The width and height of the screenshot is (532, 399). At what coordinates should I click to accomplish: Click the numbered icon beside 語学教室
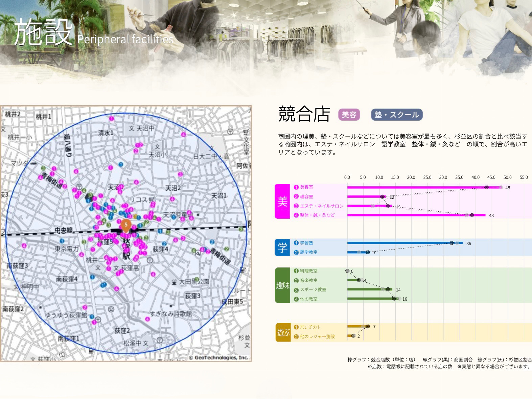pos(296,252)
